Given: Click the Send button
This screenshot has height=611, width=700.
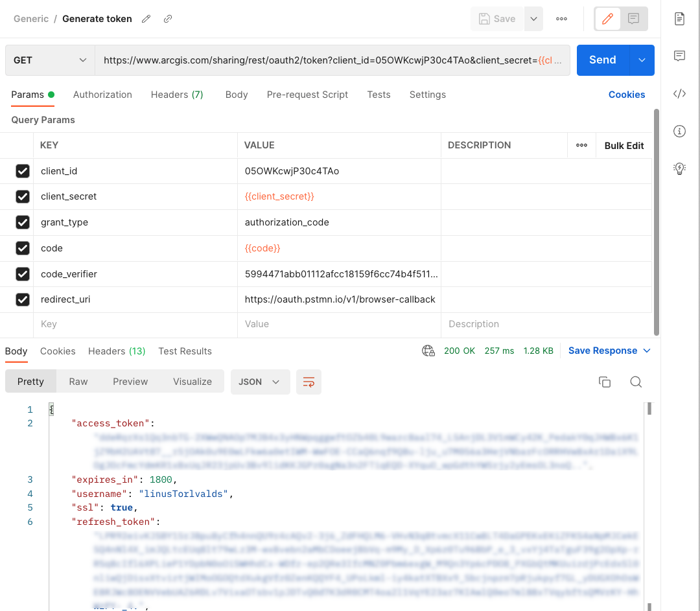Looking at the screenshot, I should pyautogui.click(x=602, y=60).
